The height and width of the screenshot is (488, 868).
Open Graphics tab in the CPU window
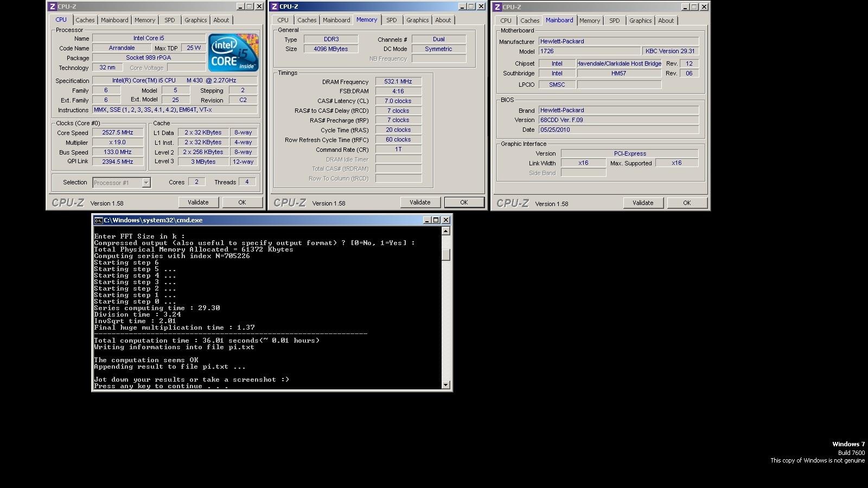point(195,20)
